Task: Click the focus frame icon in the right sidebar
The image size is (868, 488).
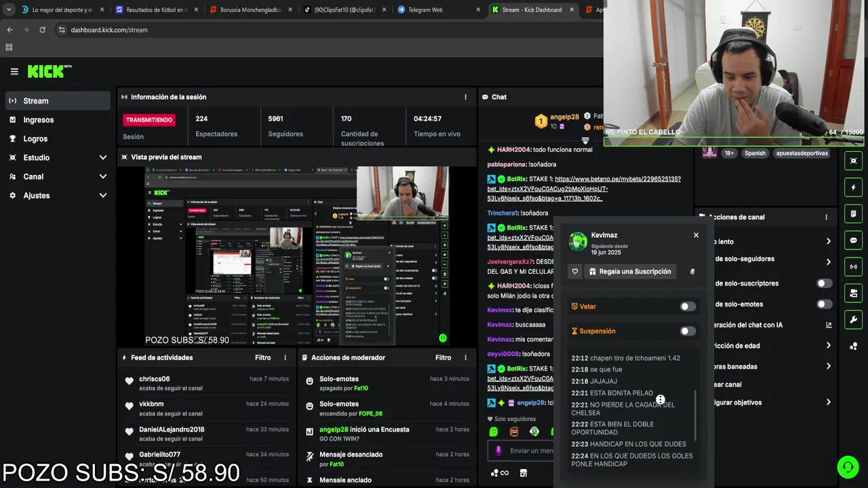Action: (853, 161)
